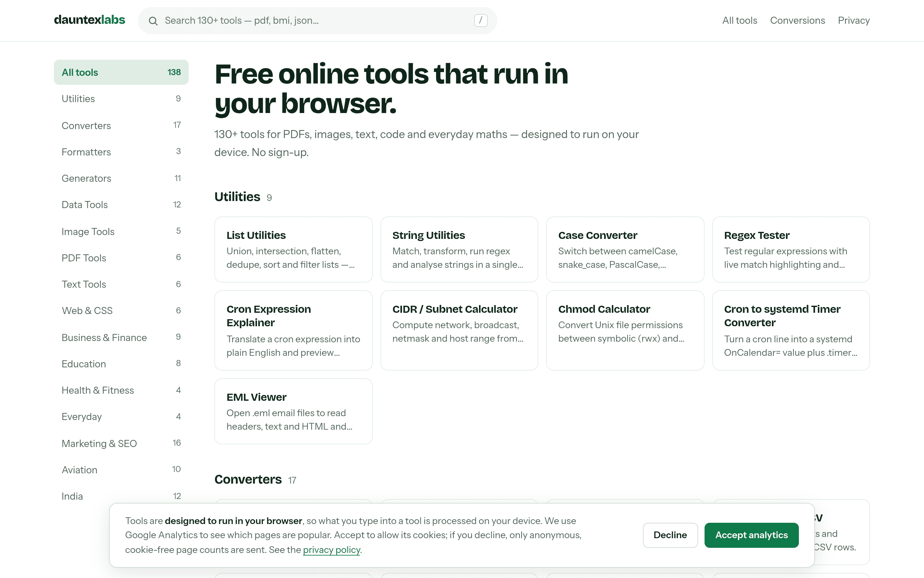The image size is (924, 578).
Task: Open the Chmod Calculator card
Action: click(x=625, y=330)
